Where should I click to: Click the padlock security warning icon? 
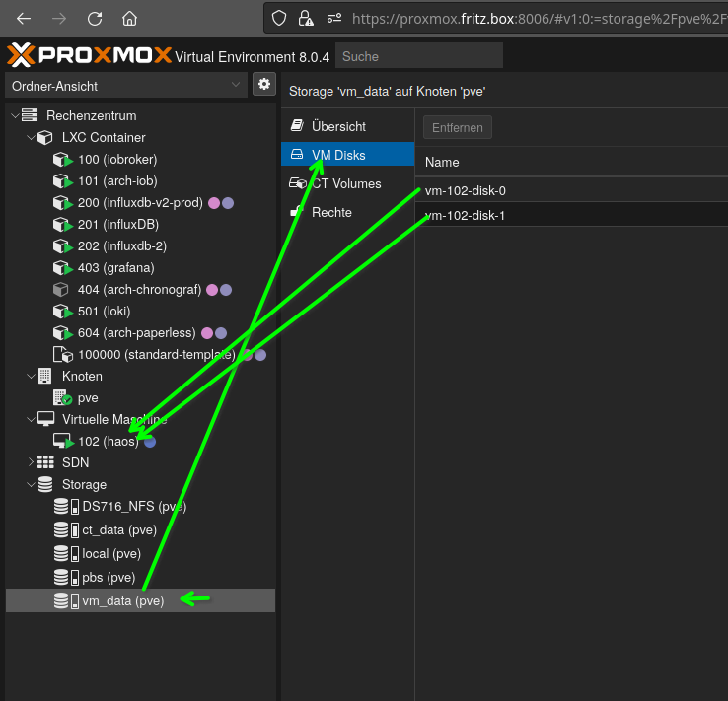pos(306,19)
